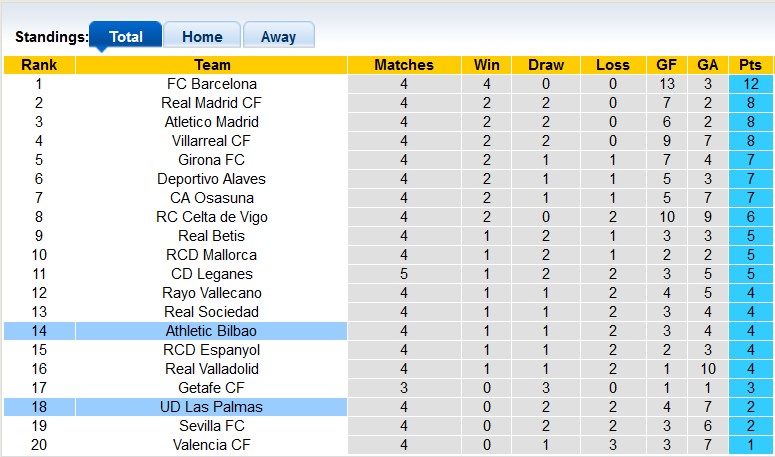Select the Away standings tab

point(278,36)
